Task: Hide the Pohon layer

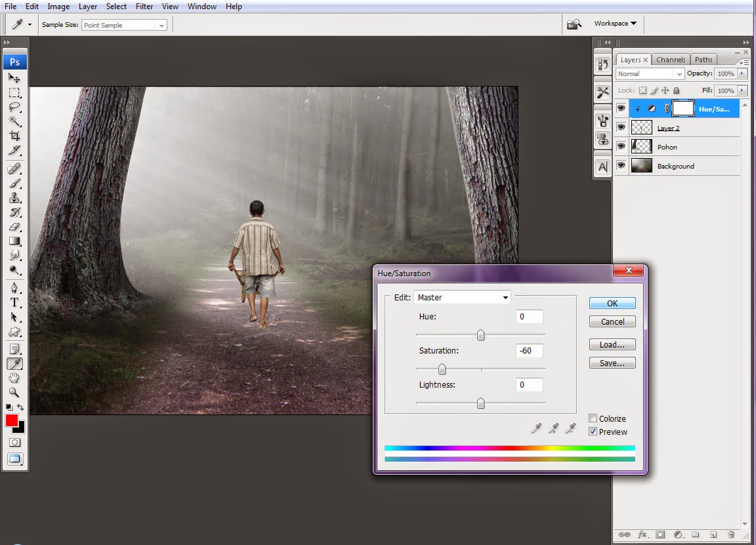Action: pos(621,146)
